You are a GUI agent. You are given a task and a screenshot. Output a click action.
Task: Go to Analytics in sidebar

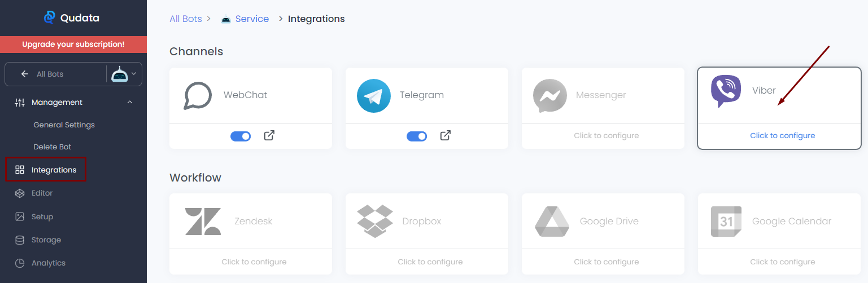pos(48,263)
